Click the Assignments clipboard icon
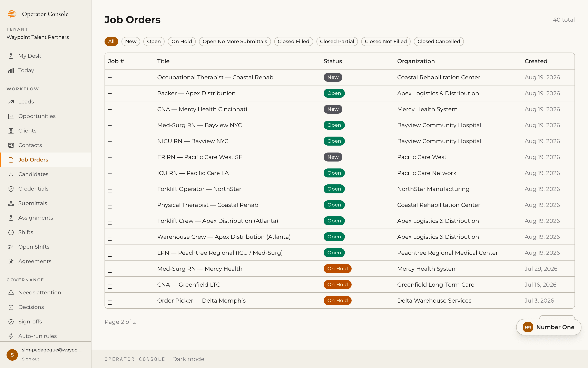 (x=11, y=218)
